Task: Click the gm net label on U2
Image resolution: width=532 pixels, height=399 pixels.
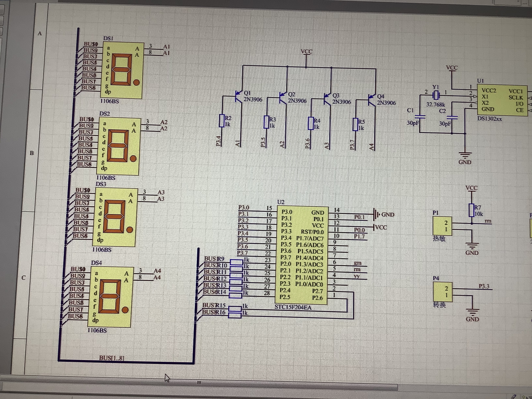Action: (357, 263)
